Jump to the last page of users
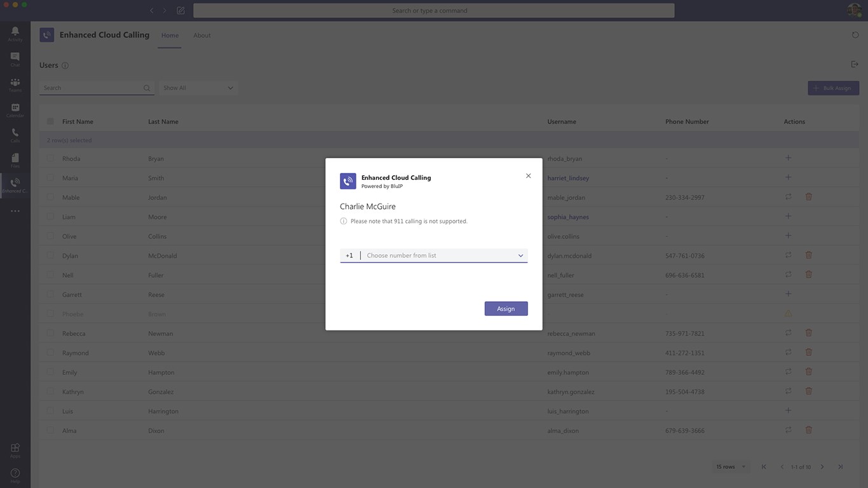The height and width of the screenshot is (488, 868). tap(840, 467)
